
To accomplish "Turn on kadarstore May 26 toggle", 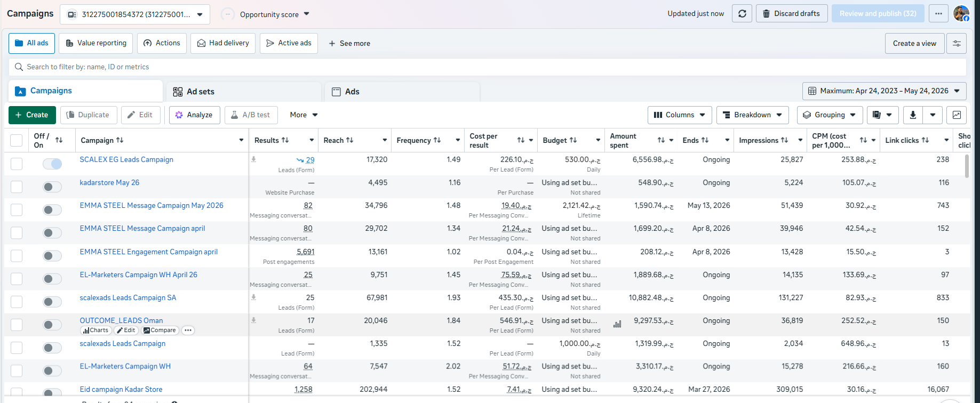I will click(x=52, y=187).
